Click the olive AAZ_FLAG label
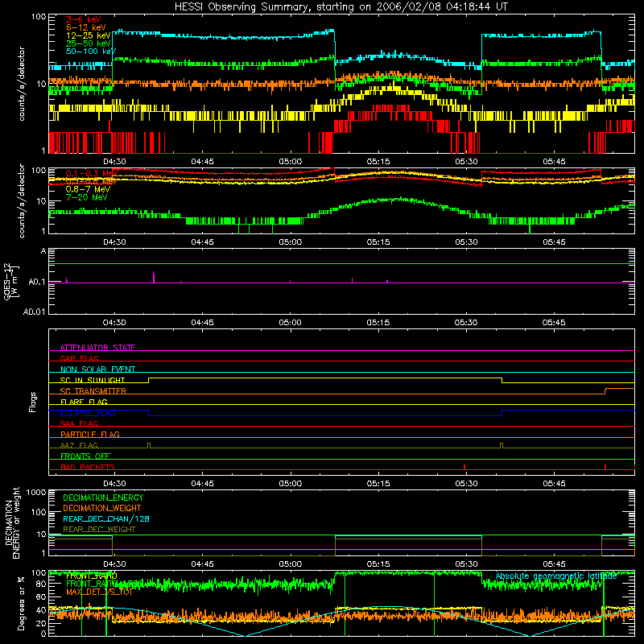 (79, 445)
